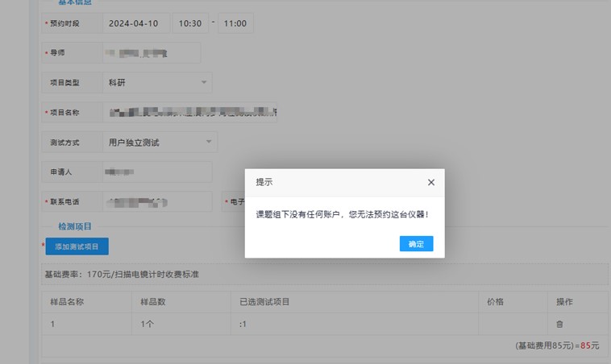Click the 基础费率 charge standard text

tap(122, 275)
